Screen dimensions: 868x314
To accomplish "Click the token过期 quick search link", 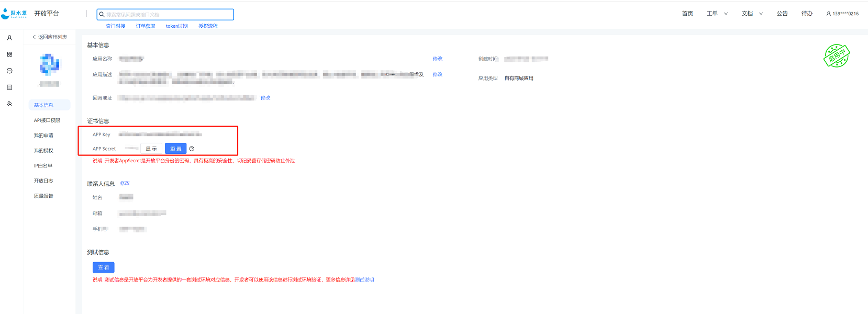I will [x=177, y=26].
